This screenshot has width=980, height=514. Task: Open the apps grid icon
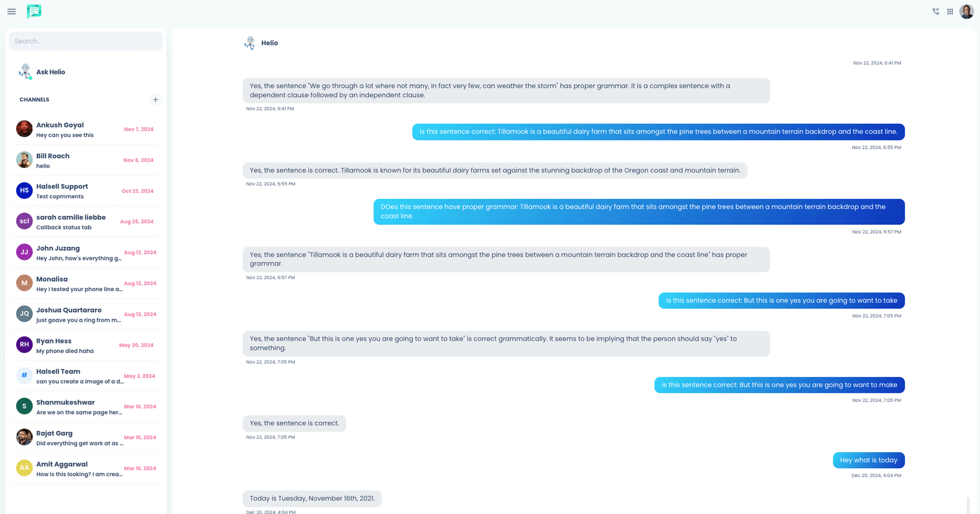click(950, 12)
